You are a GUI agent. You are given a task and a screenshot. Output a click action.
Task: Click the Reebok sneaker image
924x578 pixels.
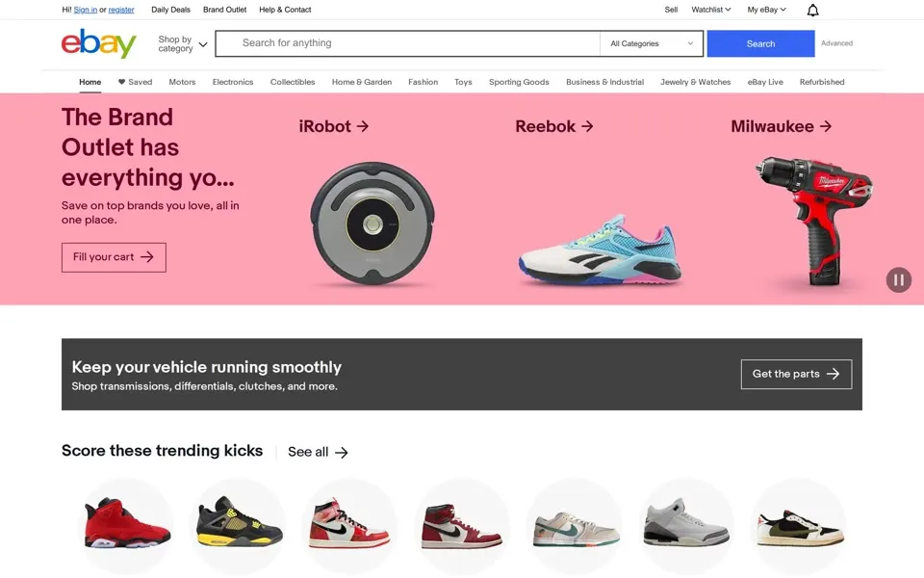(x=600, y=250)
